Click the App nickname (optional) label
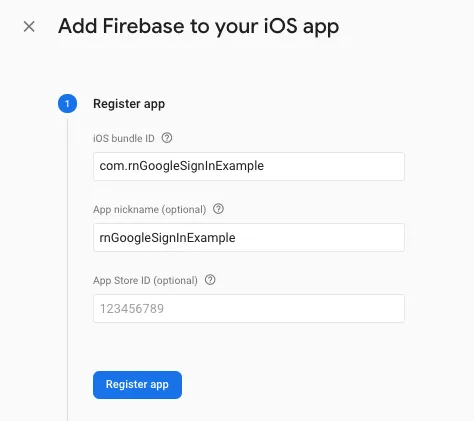The height and width of the screenshot is (421, 474). [x=150, y=210]
